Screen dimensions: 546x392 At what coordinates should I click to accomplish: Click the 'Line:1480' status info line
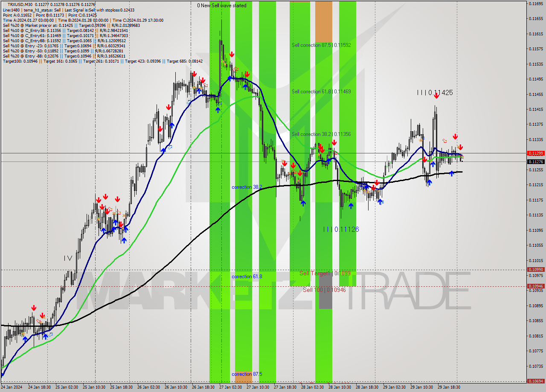pos(68,10)
